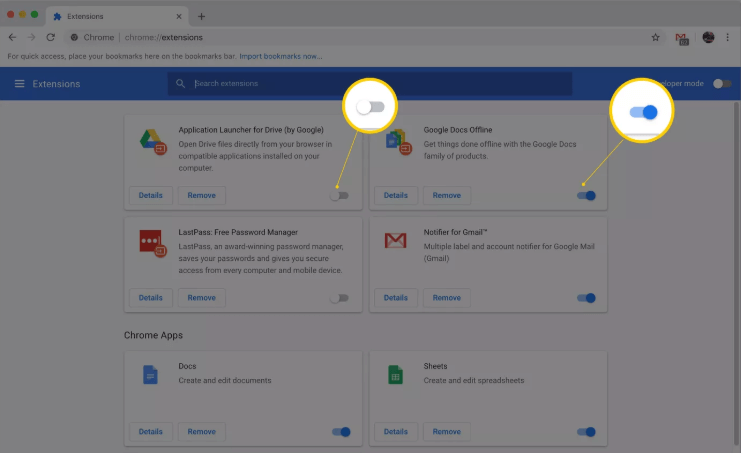Click the page vertical scrollbar
The image size is (741, 453).
click(736, 274)
